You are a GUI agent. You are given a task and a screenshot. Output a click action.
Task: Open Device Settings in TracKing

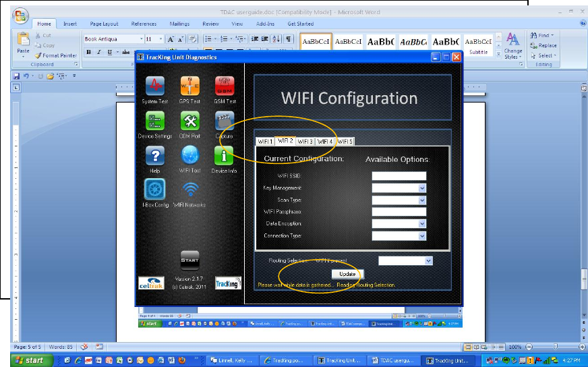[x=155, y=121]
